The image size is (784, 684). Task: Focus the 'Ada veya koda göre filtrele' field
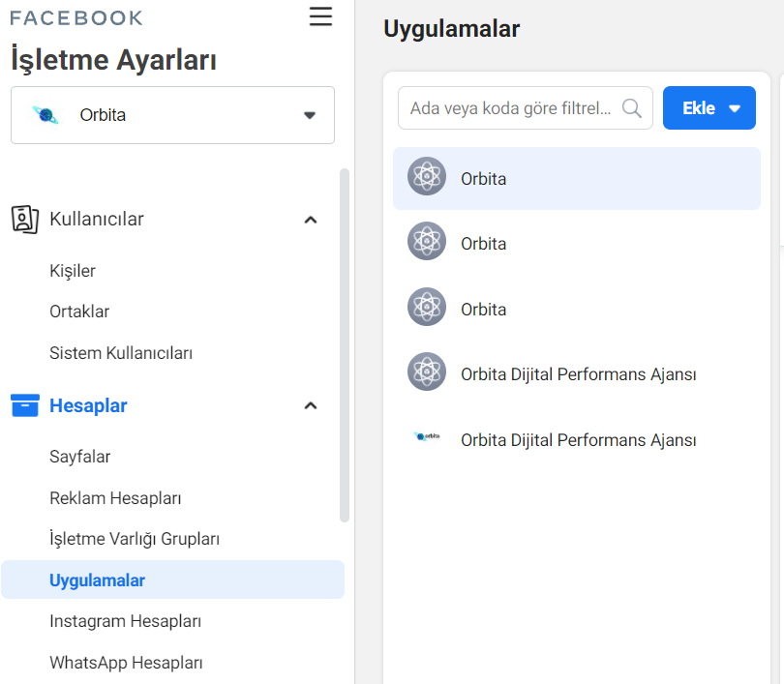coord(525,108)
